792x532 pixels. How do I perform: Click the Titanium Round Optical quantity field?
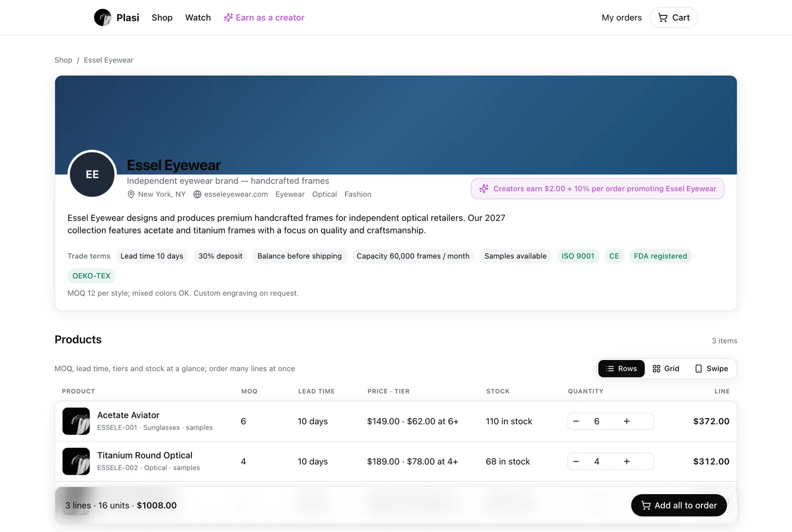tap(597, 462)
